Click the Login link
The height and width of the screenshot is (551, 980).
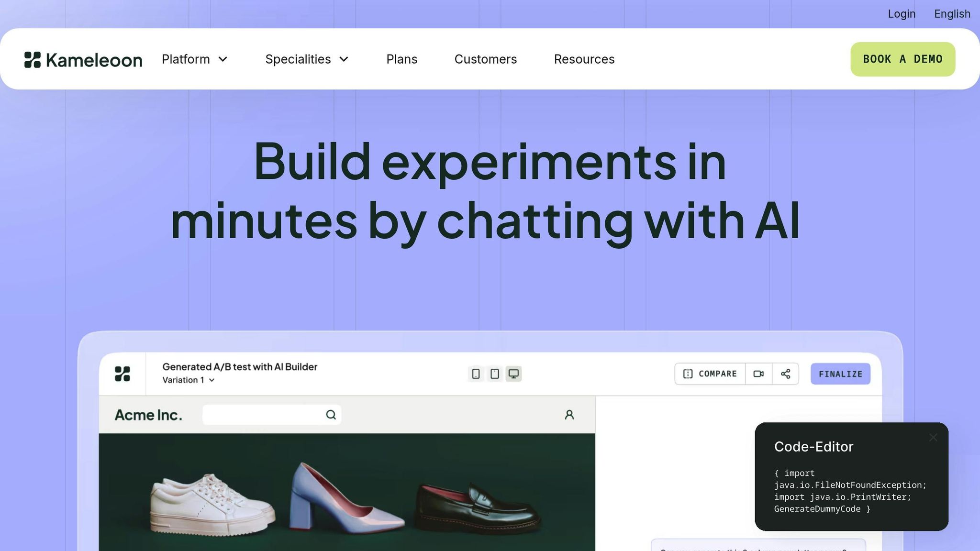[901, 14]
